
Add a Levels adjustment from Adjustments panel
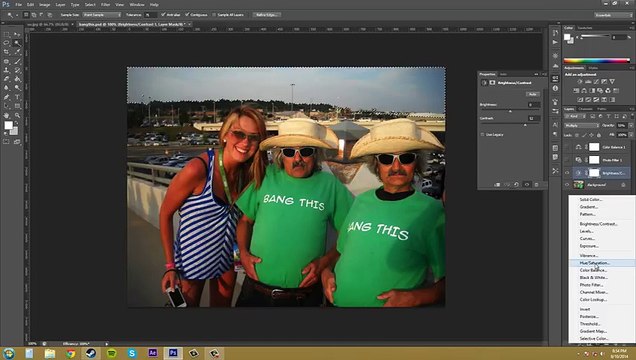pyautogui.click(x=588, y=82)
